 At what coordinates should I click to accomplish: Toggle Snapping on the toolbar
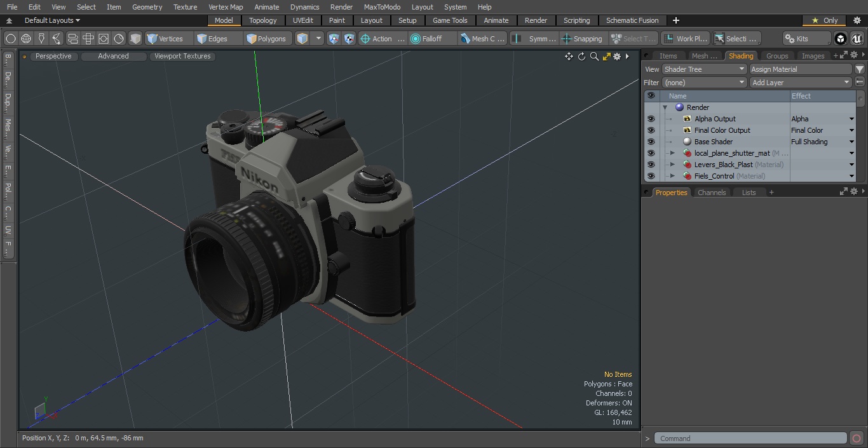pos(582,39)
